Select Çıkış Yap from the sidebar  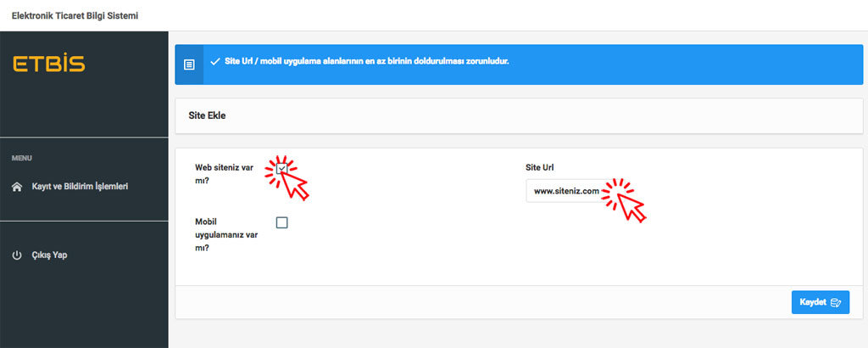point(48,255)
